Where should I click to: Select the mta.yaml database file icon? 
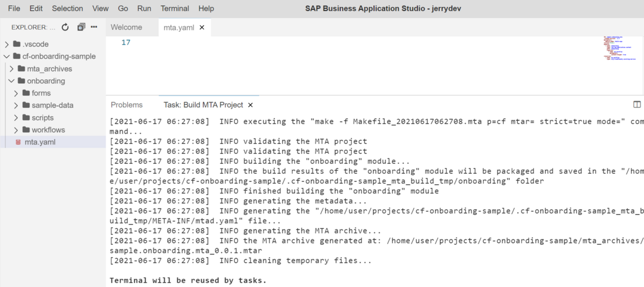[x=18, y=142]
